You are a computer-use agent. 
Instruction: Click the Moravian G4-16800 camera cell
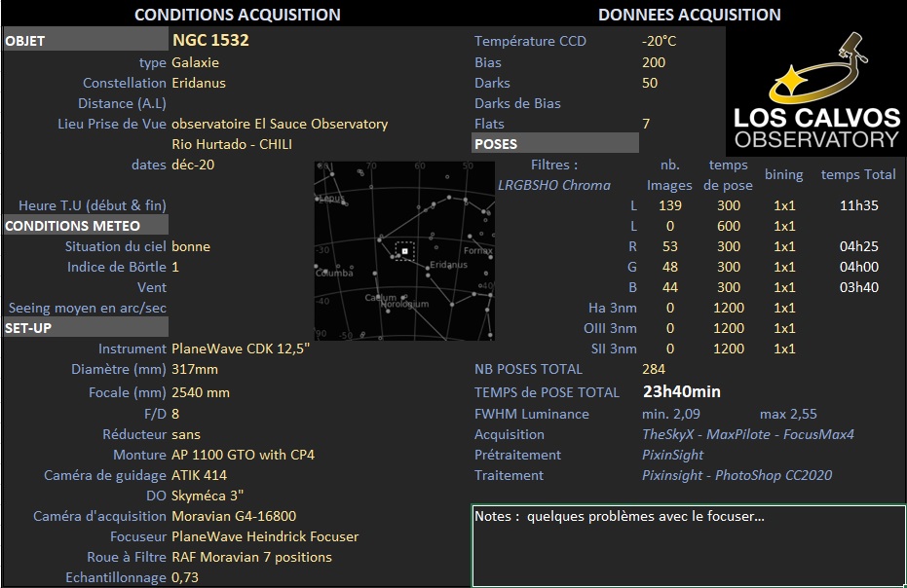234,516
